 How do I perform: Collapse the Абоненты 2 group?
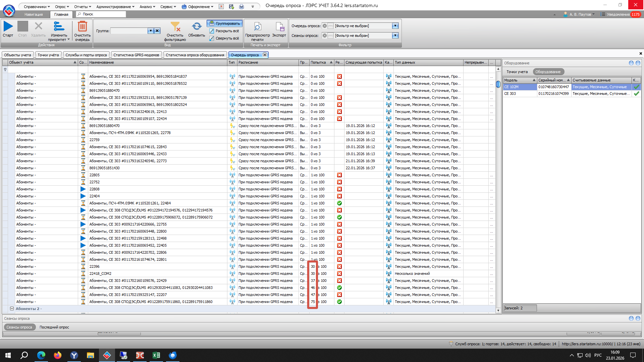(12, 309)
